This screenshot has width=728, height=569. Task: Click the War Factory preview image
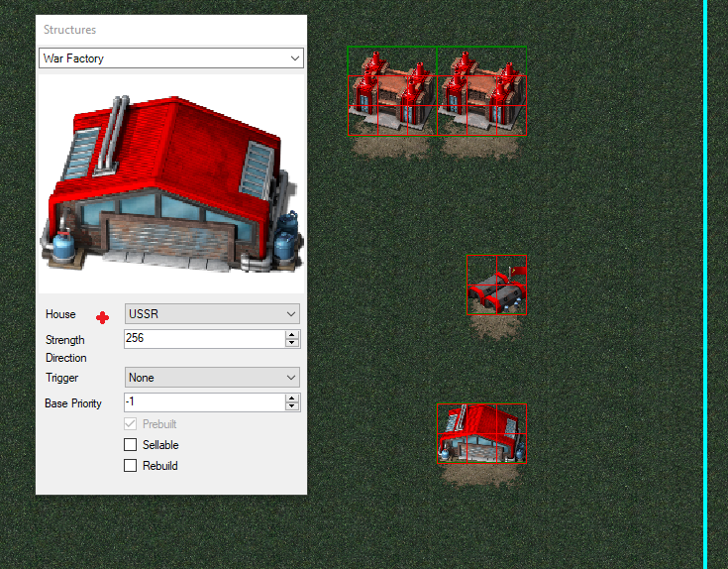[x=170, y=183]
